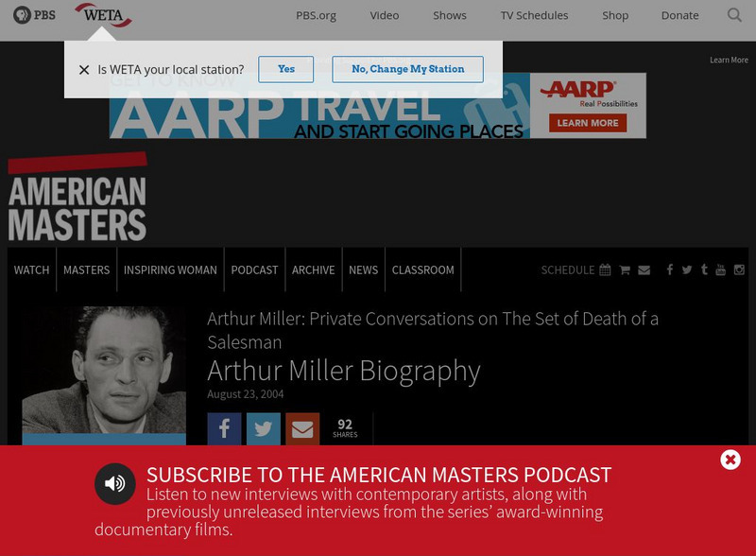
Task: Confirm WETA as local station with Yes
Action: click(x=286, y=69)
